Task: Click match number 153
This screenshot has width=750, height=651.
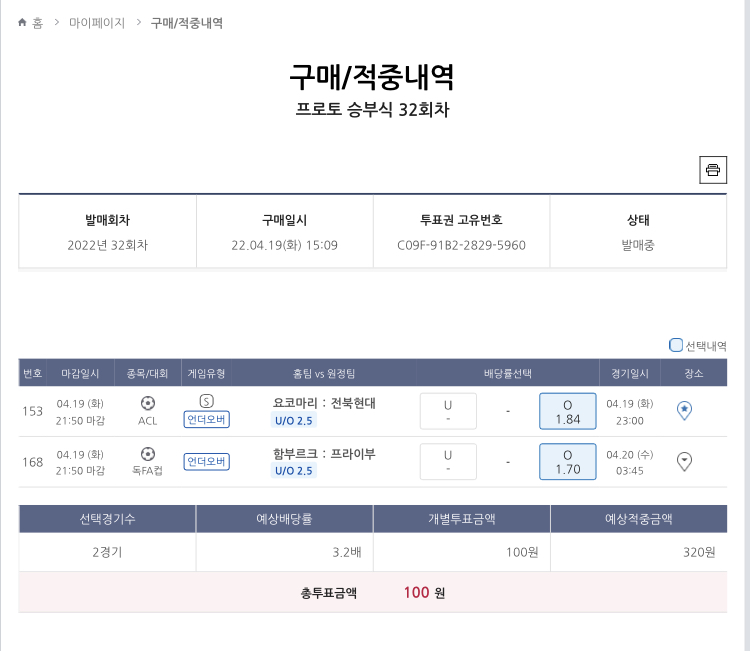Action: tap(33, 411)
